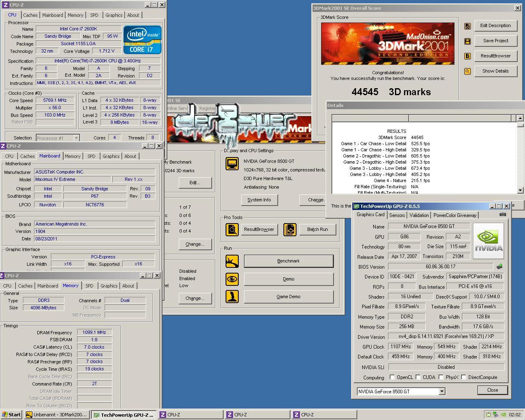
Task: Open About tab in the Mainboard CPU-Z window
Action: point(130,156)
